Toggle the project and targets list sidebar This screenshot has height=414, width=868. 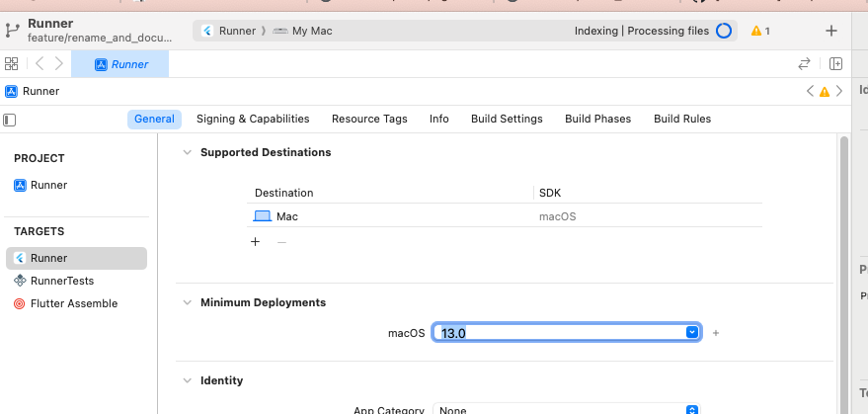[x=10, y=120]
